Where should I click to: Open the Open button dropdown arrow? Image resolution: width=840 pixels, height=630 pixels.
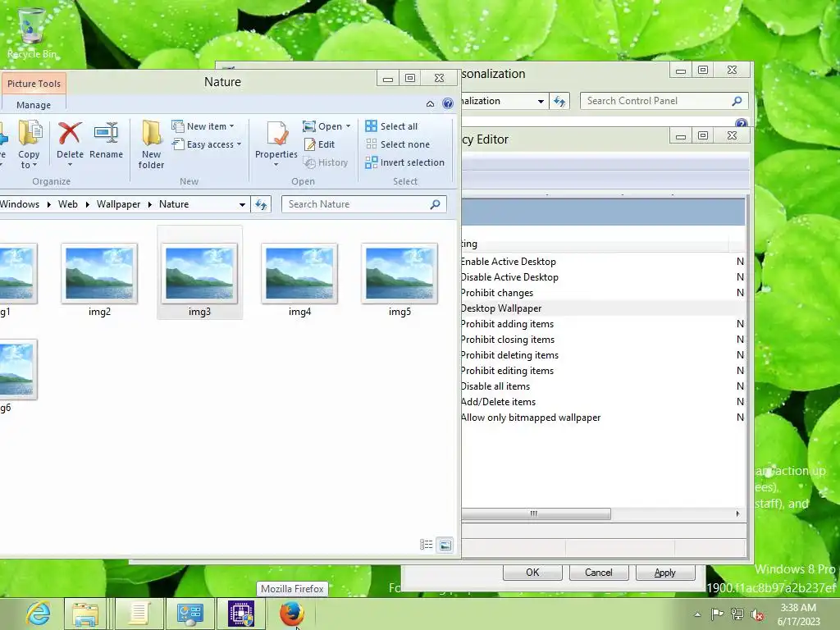tap(348, 126)
